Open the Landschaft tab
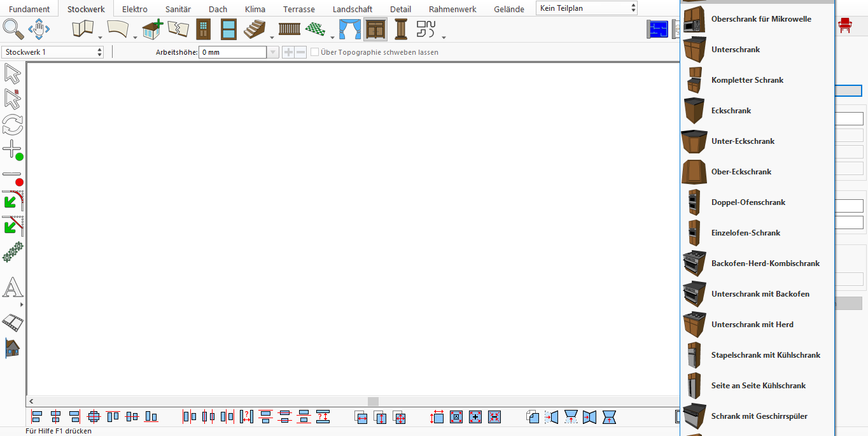Viewport: 868px width, 436px height. pos(353,9)
